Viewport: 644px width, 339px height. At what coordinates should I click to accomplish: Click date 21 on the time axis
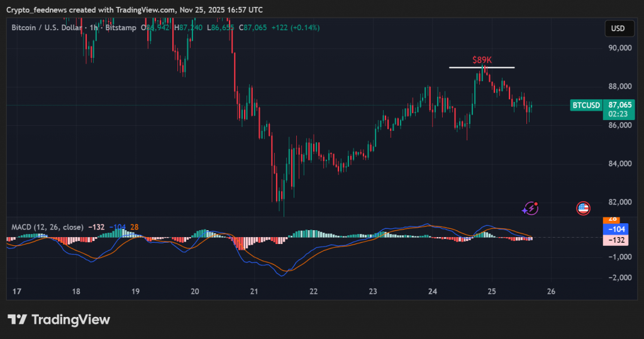(x=254, y=291)
